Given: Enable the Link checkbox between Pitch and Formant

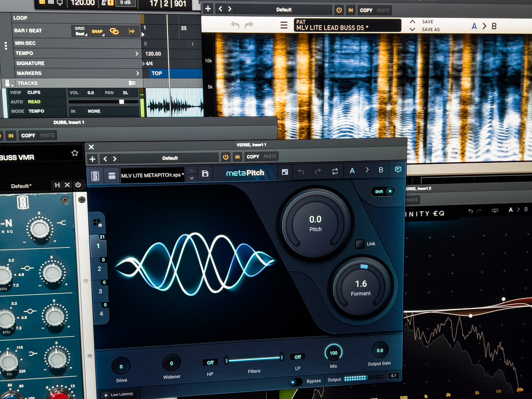Looking at the screenshot, I should click(x=360, y=244).
